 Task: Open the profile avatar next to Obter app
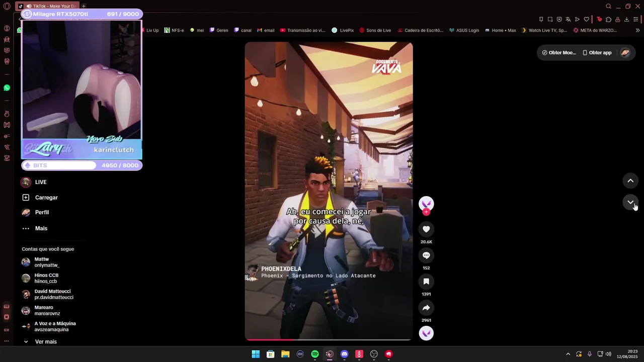coord(625,53)
